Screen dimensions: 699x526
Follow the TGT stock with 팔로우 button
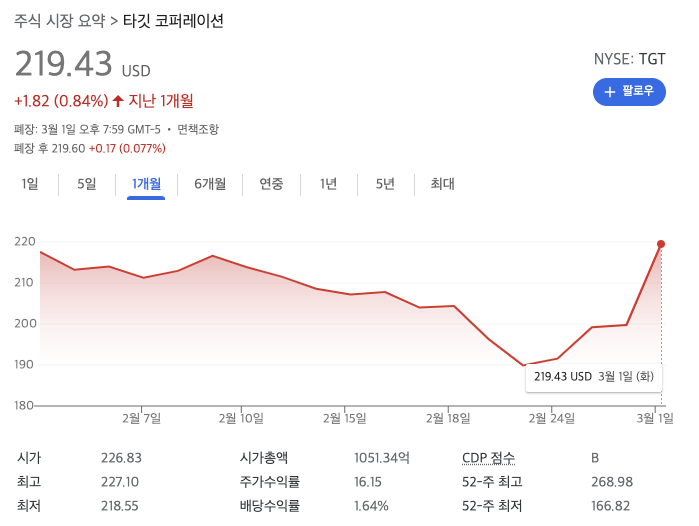point(629,92)
